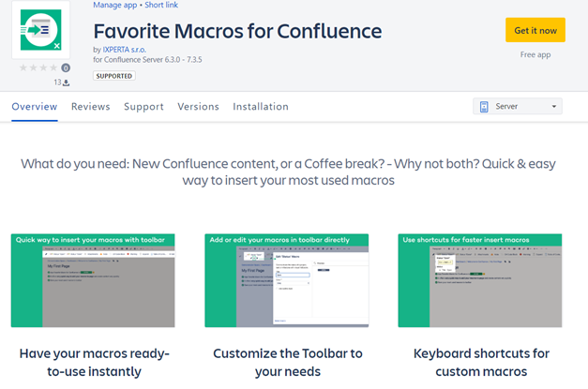Image resolution: width=588 pixels, height=389 pixels.
Task: Open the Server hosting dropdown
Action: click(517, 107)
